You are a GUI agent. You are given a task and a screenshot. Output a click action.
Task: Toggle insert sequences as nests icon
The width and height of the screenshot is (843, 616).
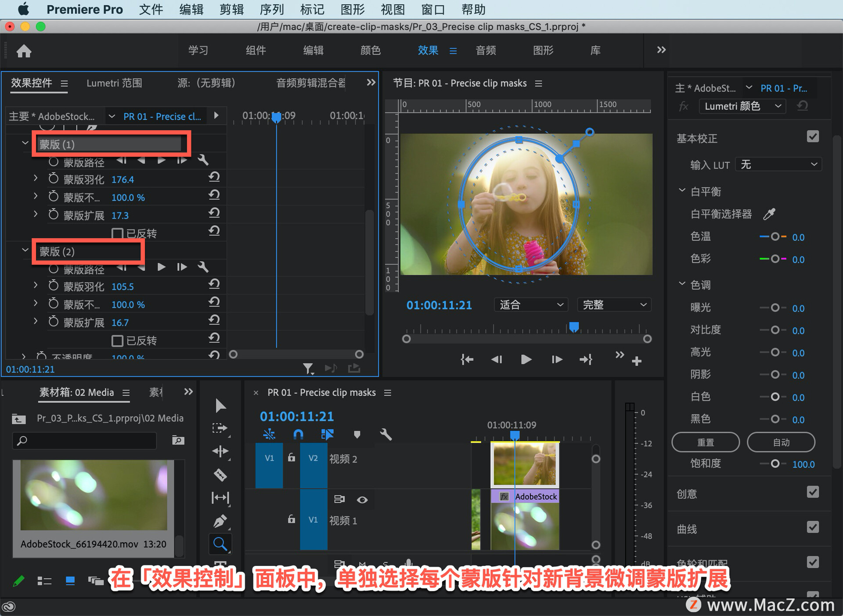pos(269,434)
